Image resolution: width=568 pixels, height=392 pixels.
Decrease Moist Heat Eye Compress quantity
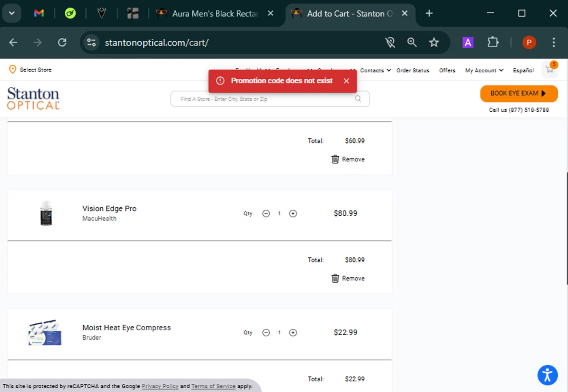[266, 333]
